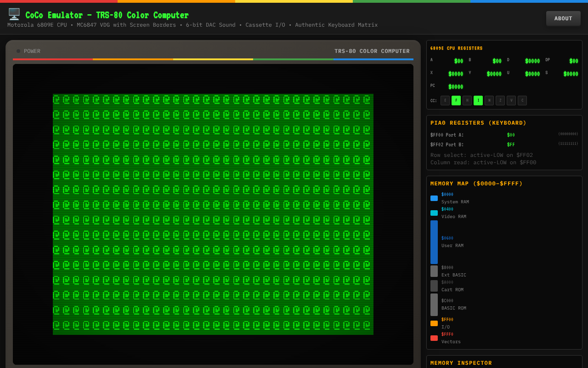The width and height of the screenshot is (588, 368).
Task: Click the Port A binary (00000000) readout
Action: click(568, 134)
